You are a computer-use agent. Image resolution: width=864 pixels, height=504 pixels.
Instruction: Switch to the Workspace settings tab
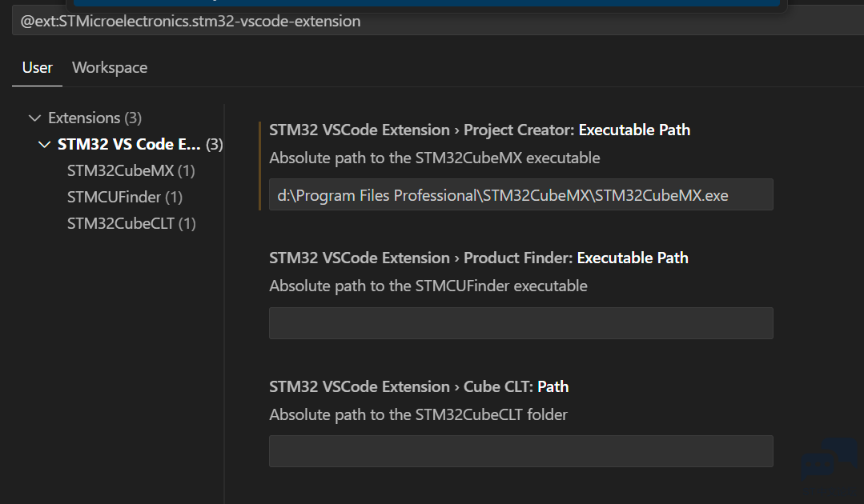pyautogui.click(x=110, y=68)
